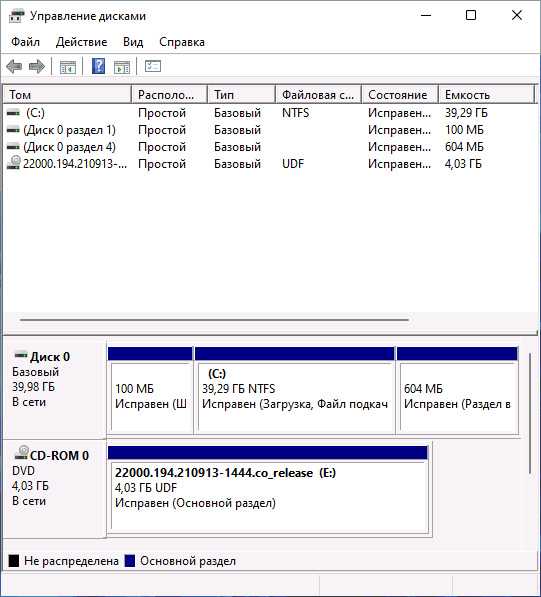
Task: Select the (C:) 39,29 ГБ NTFS partition block
Action: coord(295,390)
